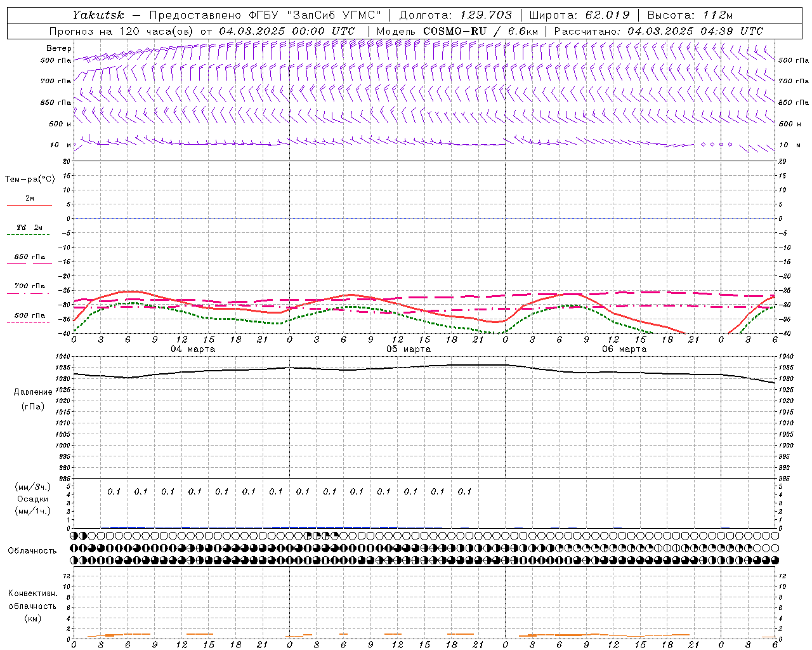812x650 pixels.
Task: Click the Осадки panel label
Action: (33, 499)
